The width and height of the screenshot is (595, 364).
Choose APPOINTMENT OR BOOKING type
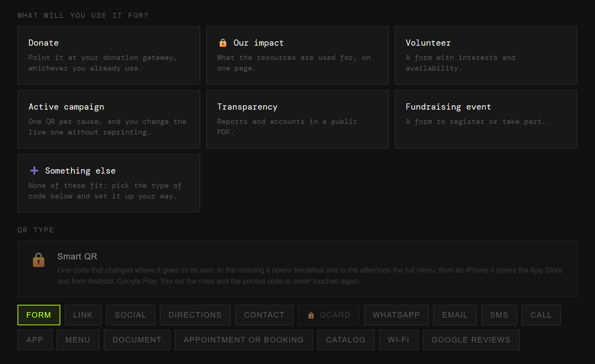tap(244, 340)
